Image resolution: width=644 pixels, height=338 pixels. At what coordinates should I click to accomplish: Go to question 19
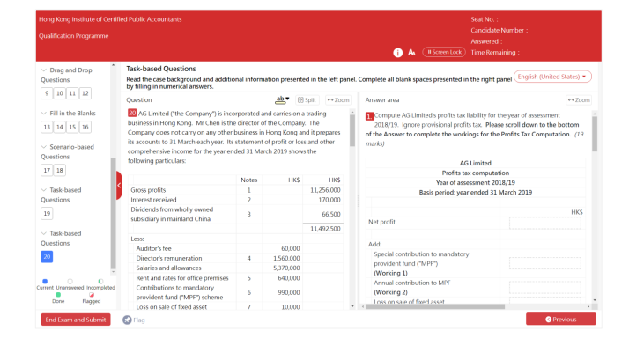(x=47, y=213)
